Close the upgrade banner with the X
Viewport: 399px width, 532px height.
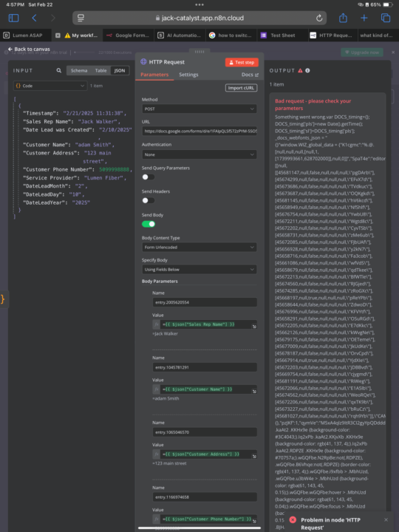coord(393,52)
